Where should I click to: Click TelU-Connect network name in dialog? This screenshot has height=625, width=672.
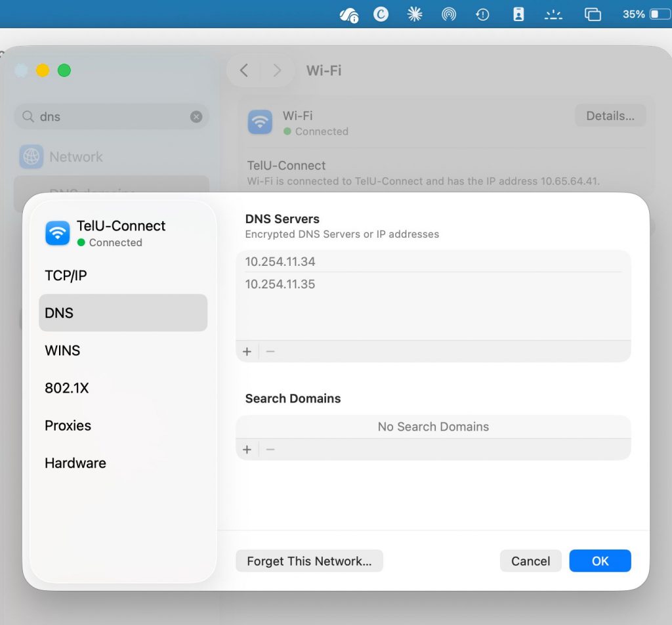pos(121,226)
